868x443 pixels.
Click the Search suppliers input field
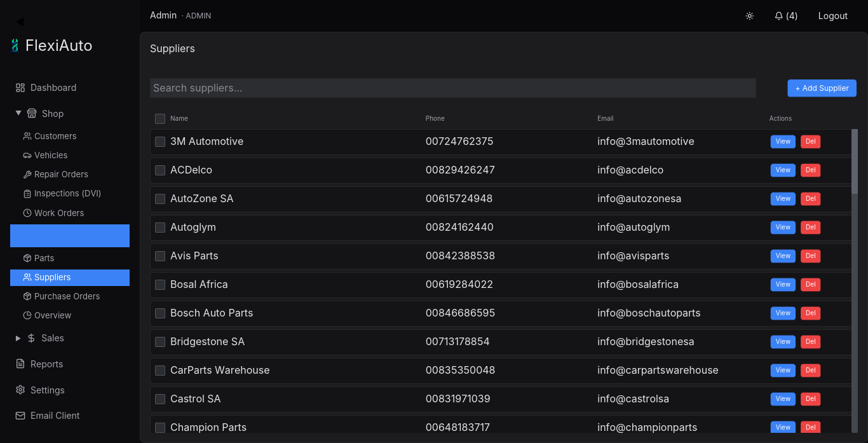[453, 88]
